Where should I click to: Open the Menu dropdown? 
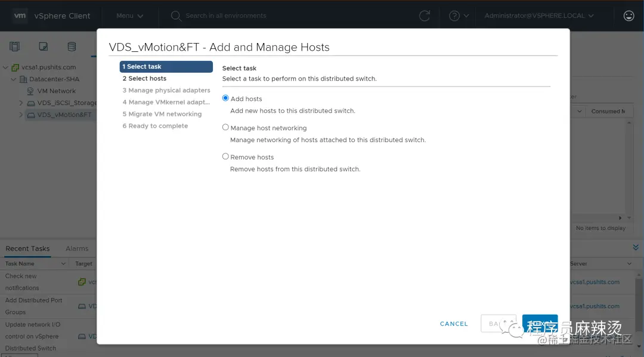[x=129, y=16]
